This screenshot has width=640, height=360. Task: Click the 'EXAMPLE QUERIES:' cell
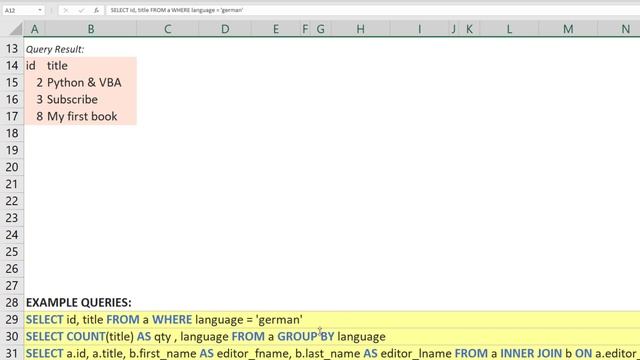click(x=79, y=302)
